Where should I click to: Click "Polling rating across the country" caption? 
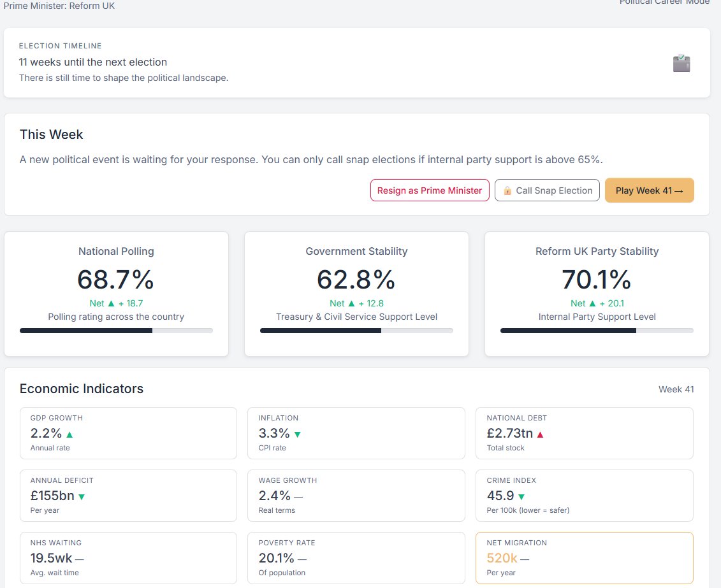point(116,317)
